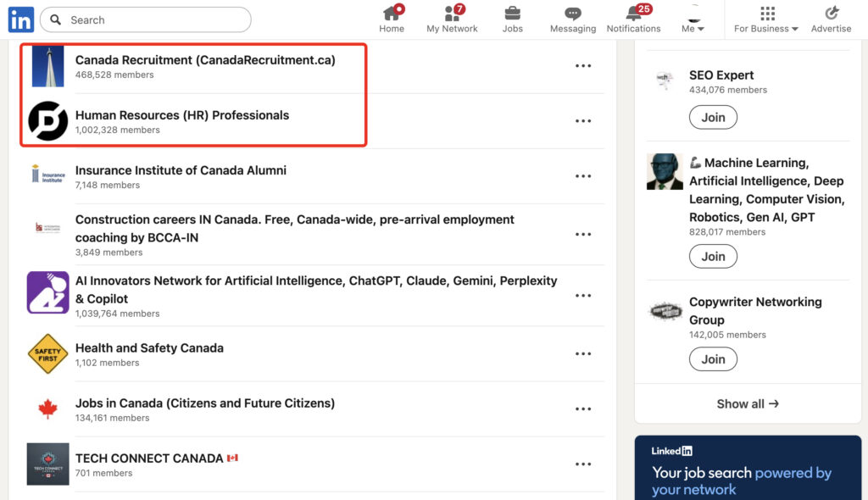Click Machine Learning group profile photo
Image resolution: width=868 pixels, height=500 pixels.
(665, 172)
